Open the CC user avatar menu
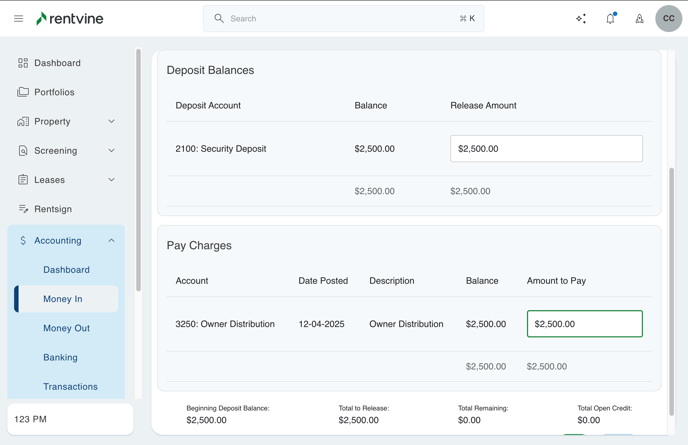Image resolution: width=688 pixels, height=445 pixels. click(668, 18)
